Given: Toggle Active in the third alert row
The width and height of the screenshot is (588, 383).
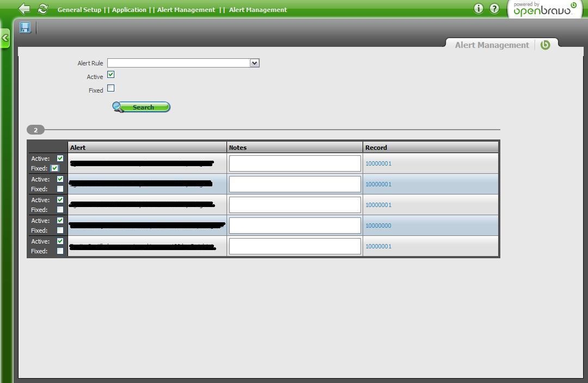Looking at the screenshot, I should click(60, 199).
